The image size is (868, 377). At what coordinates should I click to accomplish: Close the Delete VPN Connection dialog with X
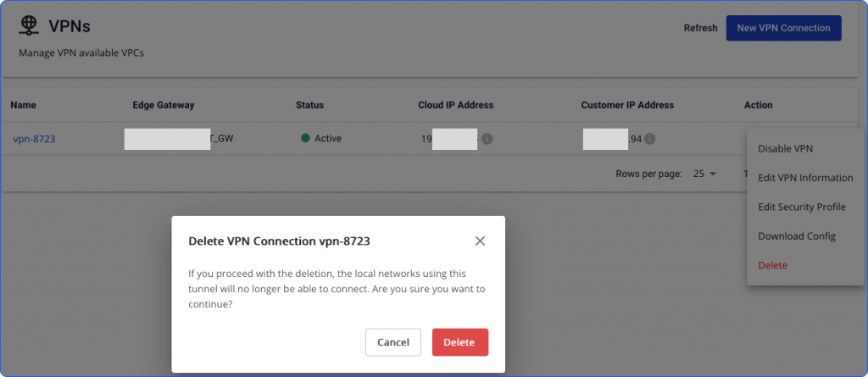pos(480,241)
